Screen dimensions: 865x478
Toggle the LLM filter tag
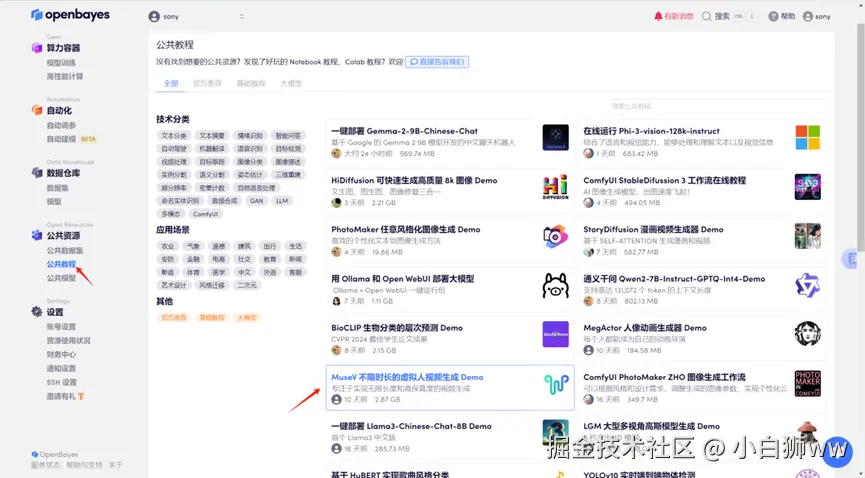click(282, 201)
